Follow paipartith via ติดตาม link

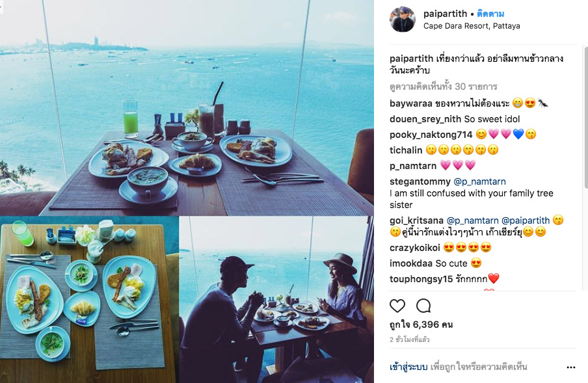(x=490, y=14)
